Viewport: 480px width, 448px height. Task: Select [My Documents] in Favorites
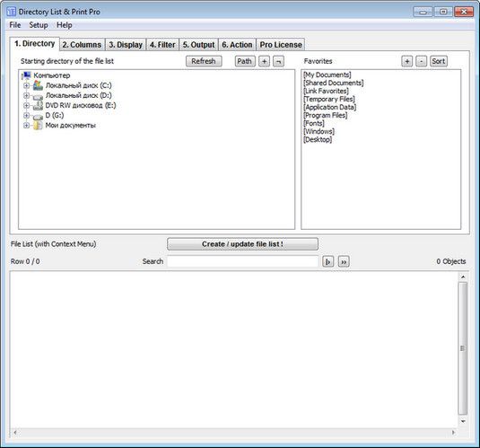pos(327,75)
